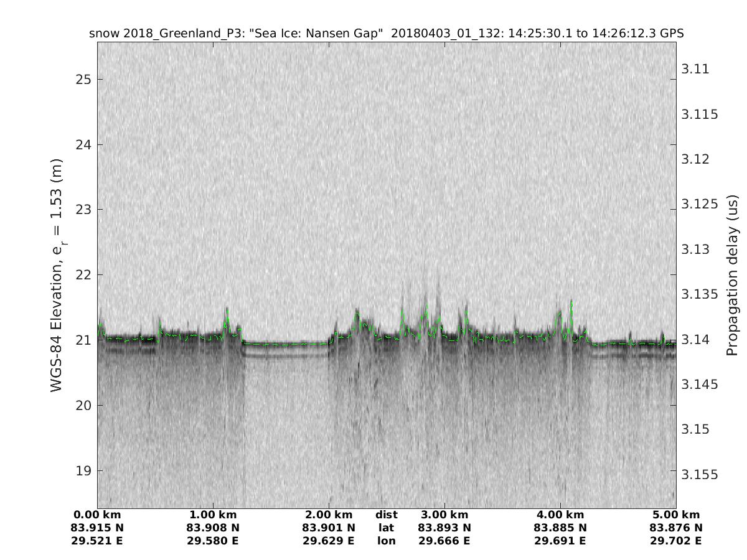Image resolution: width=747 pixels, height=560 pixels.
Task: Click the 3.11 propagation delay tick label
Action: (x=696, y=69)
